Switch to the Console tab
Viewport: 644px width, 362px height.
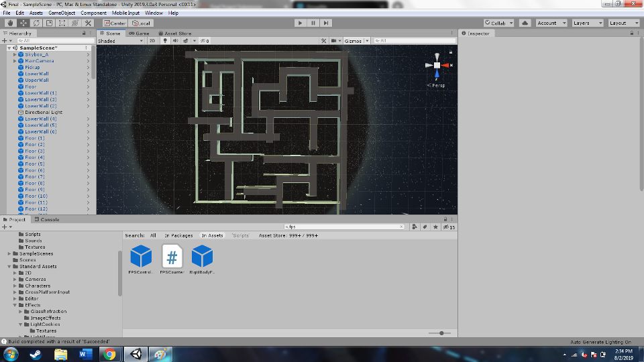(50, 219)
